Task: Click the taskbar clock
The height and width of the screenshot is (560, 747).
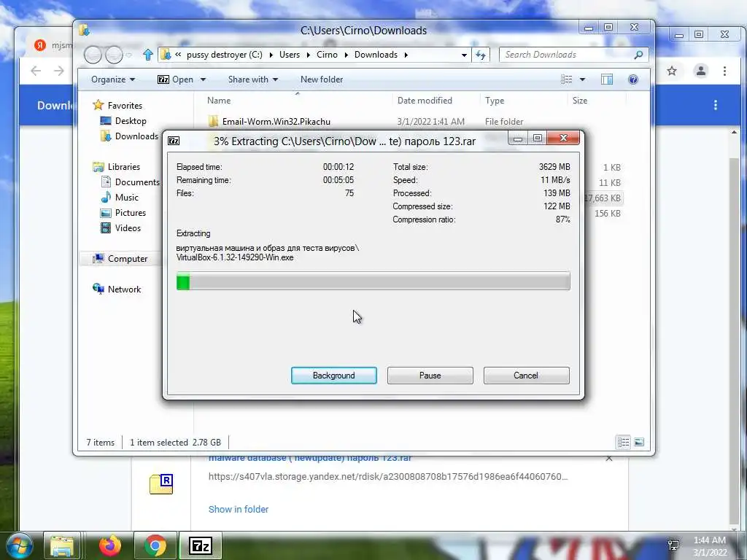Action: coord(709,546)
